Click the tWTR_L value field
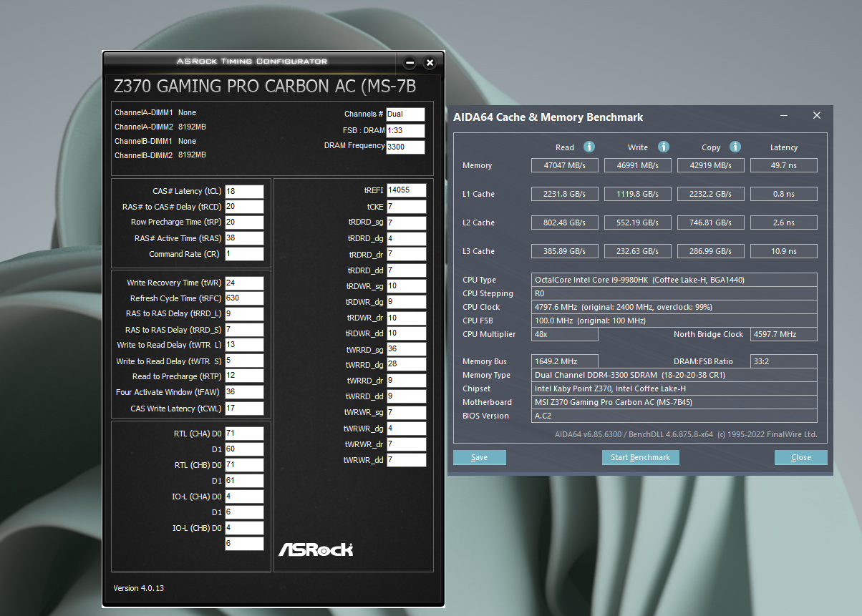 [244, 346]
